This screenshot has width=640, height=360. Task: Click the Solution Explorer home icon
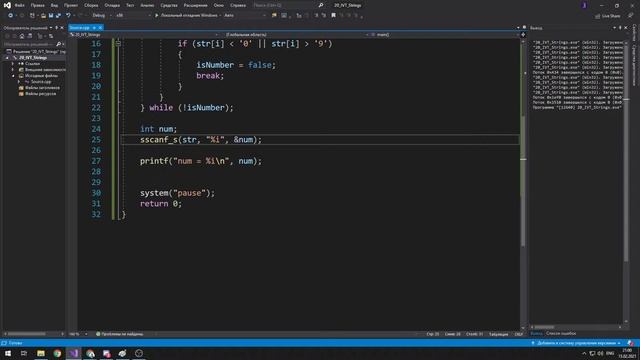point(22,36)
